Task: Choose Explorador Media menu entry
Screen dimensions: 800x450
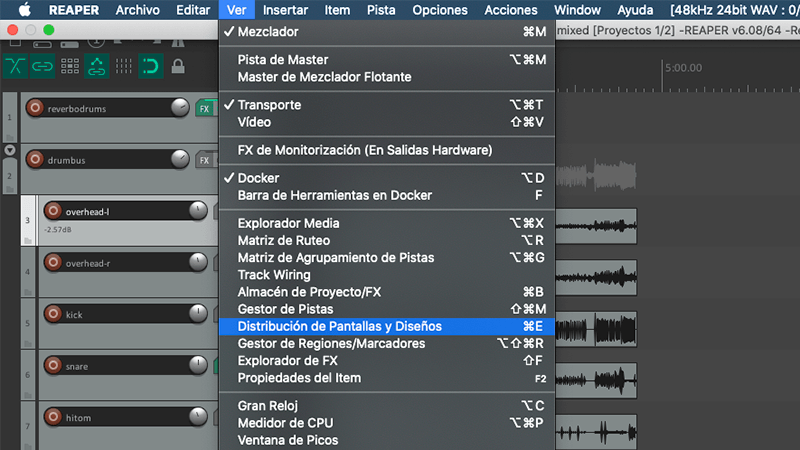Action: point(288,223)
